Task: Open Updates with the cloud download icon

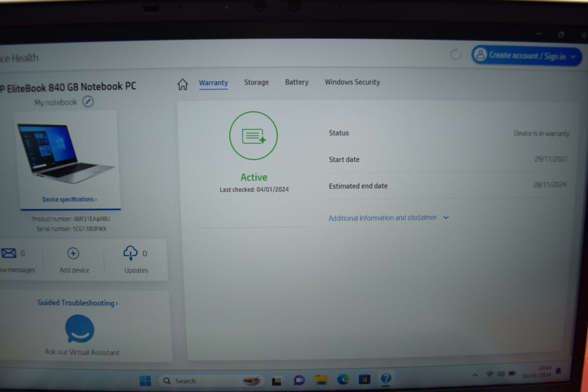Action: click(131, 253)
